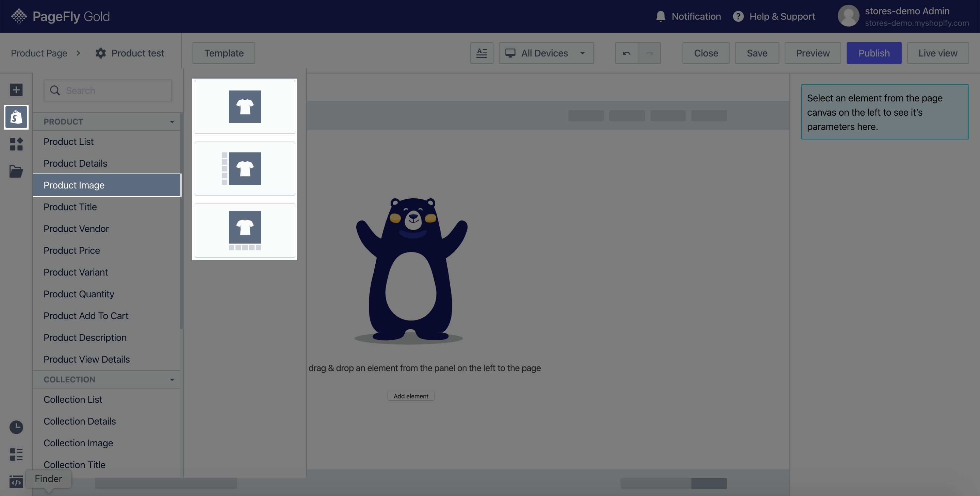
Task: Open page outline list icon
Action: (16, 454)
